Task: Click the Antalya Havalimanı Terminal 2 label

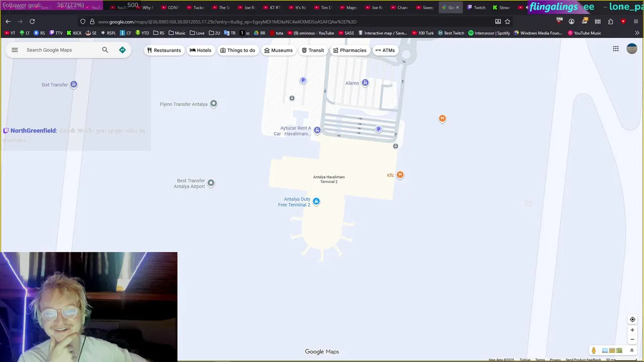Action: pos(329,179)
